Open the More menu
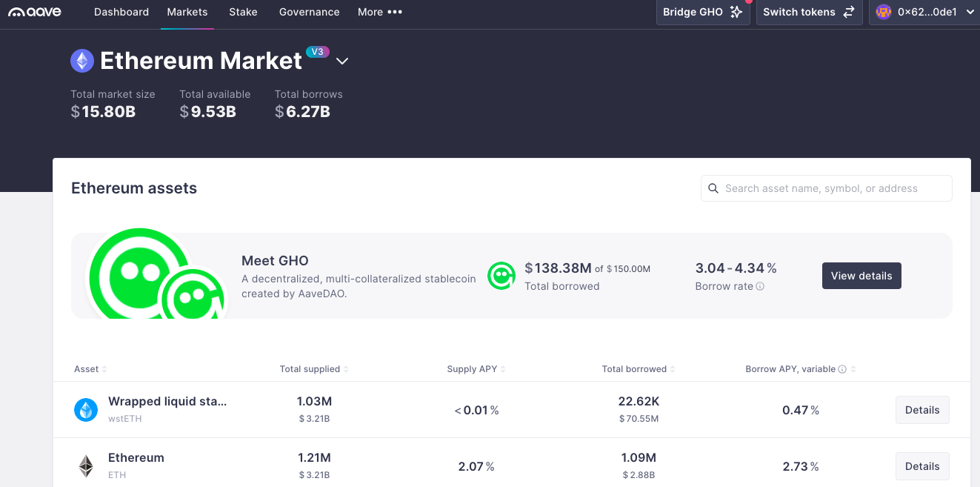Image resolution: width=980 pixels, height=487 pixels. coord(380,12)
